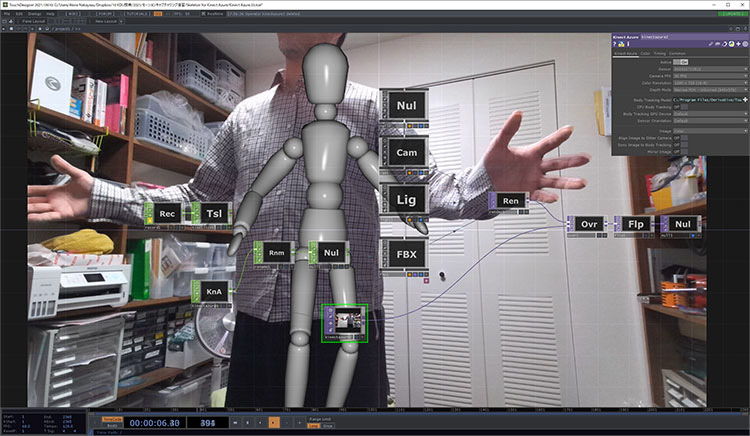Click the TimeCode mode button
This screenshot has width=750, height=436.
coord(112,419)
